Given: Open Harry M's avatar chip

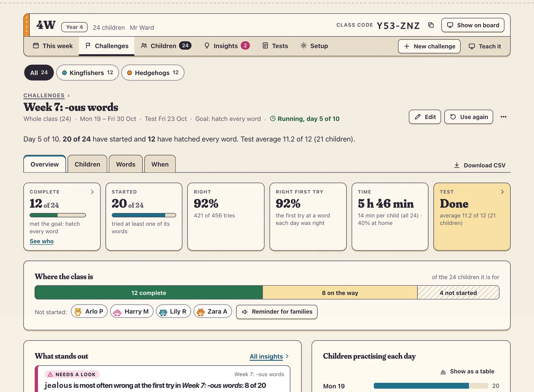Looking at the screenshot, I should coord(132,312).
